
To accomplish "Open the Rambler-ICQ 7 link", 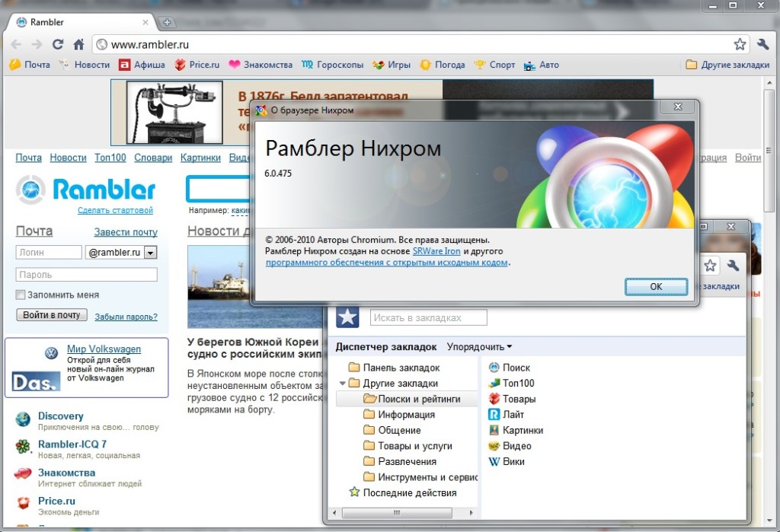I will [72, 444].
